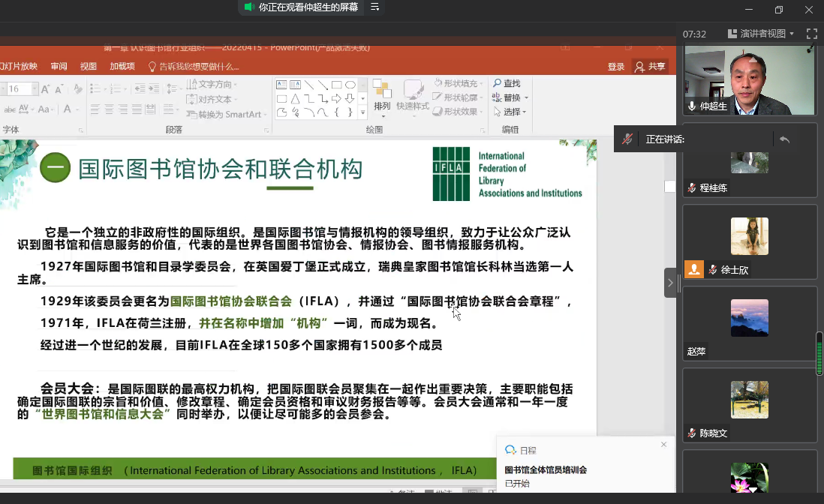Enter full screen in the meeting window
This screenshot has width=824, height=504.
point(812,34)
